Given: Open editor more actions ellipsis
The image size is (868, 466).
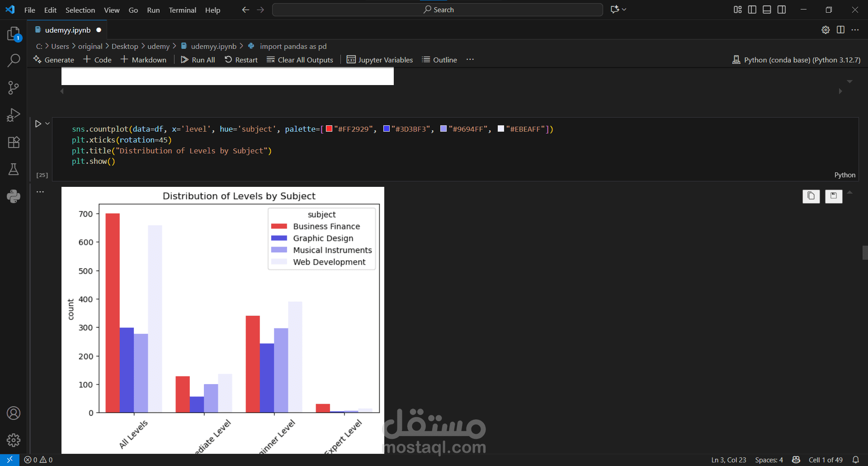Looking at the screenshot, I should click(x=855, y=30).
